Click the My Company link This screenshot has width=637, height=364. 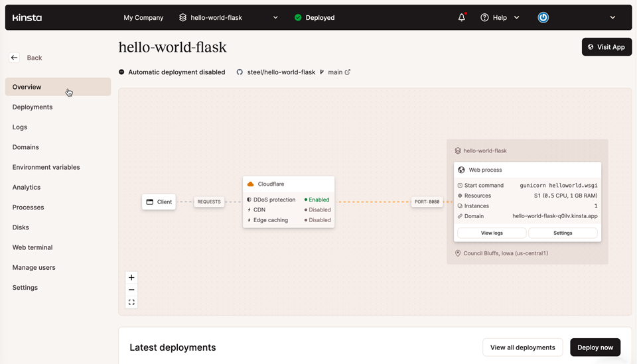point(143,17)
